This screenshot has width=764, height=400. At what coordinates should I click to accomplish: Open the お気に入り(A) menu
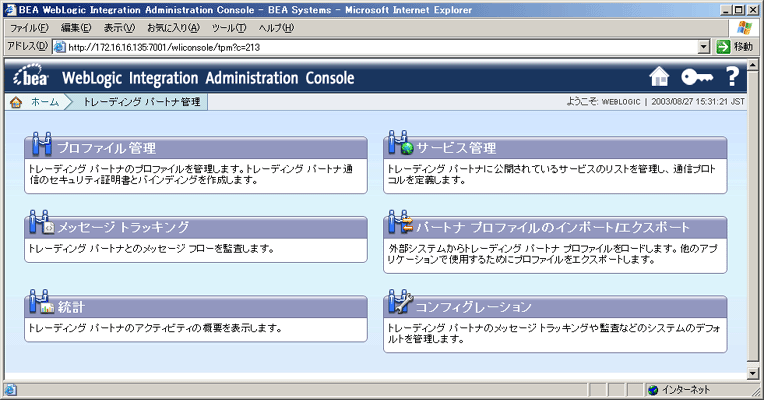[x=173, y=28]
